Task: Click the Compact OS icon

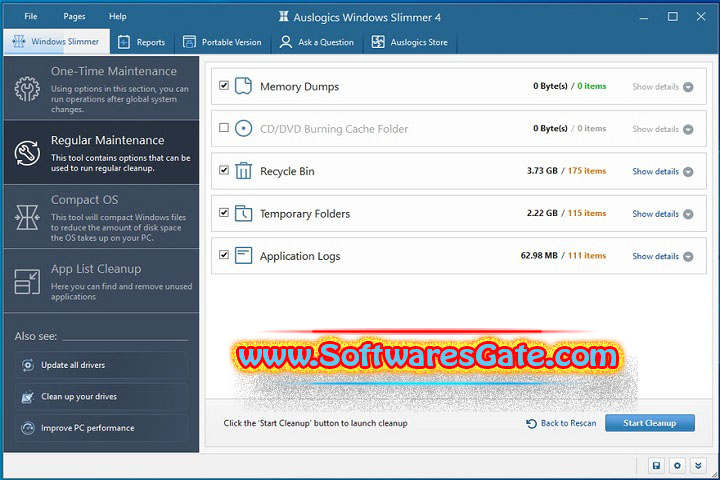Action: click(27, 217)
